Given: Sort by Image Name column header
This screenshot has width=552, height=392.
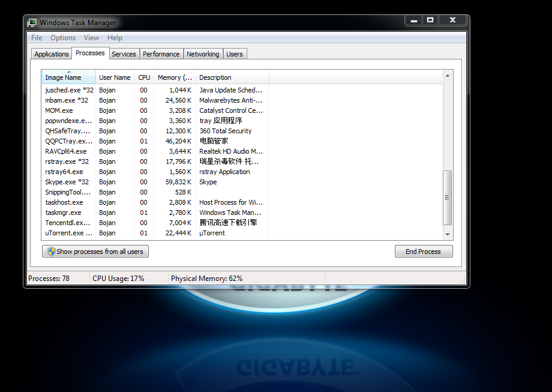Looking at the screenshot, I should click(68, 77).
